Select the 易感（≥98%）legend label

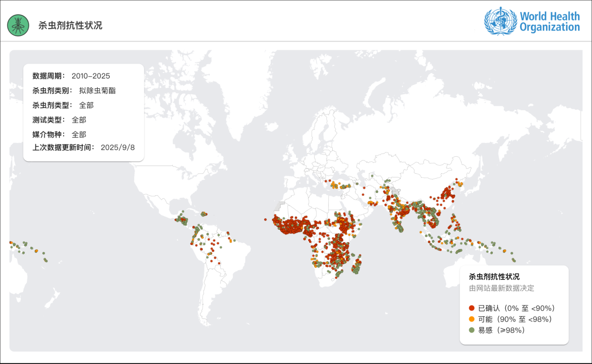501,330
